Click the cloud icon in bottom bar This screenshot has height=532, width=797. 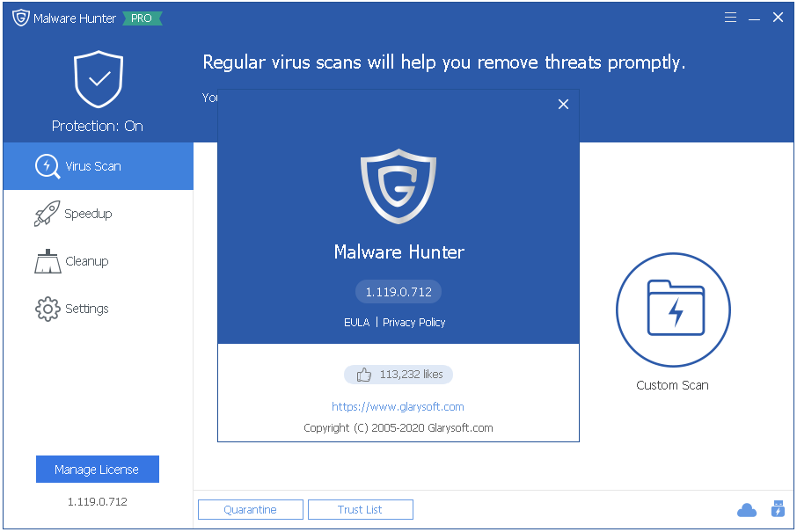(747, 510)
